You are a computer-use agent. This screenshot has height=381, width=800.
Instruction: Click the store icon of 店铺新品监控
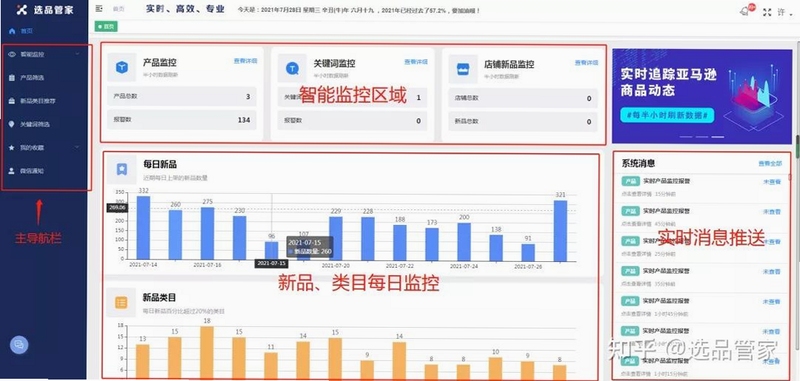coord(463,69)
